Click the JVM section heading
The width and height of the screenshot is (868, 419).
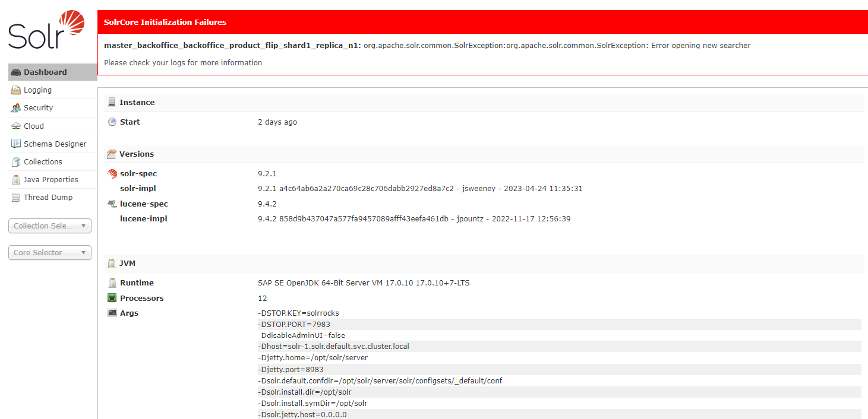[128, 263]
